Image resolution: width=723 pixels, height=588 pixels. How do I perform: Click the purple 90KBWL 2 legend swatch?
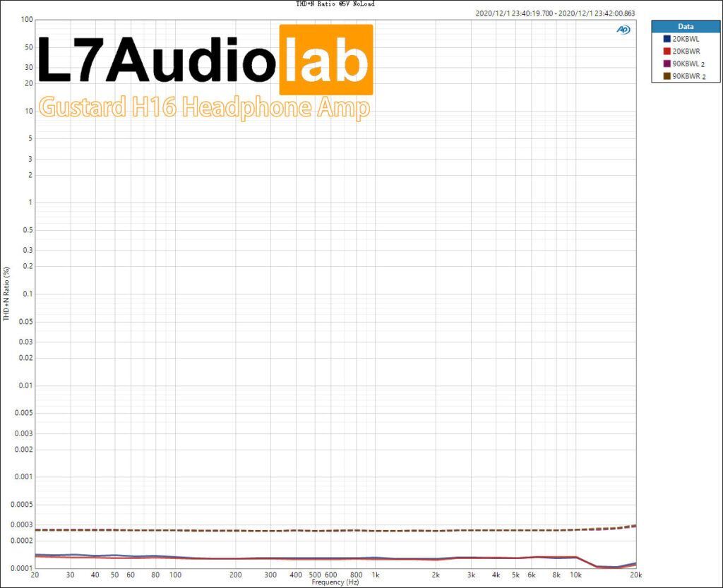coord(667,64)
